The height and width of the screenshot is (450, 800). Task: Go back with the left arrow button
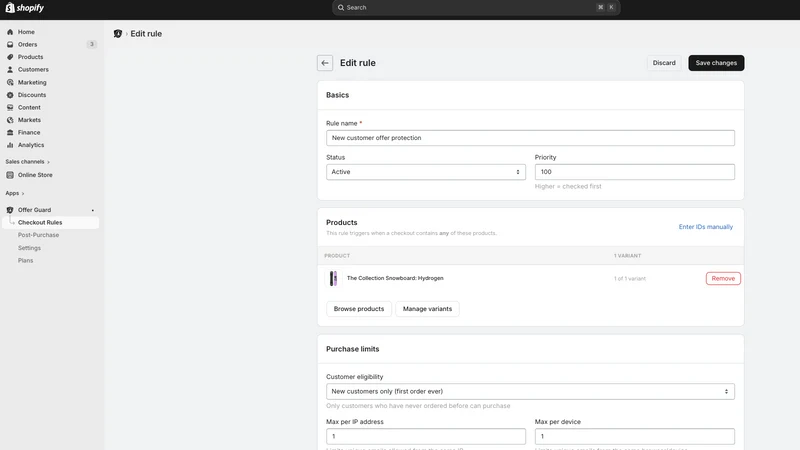(x=325, y=63)
